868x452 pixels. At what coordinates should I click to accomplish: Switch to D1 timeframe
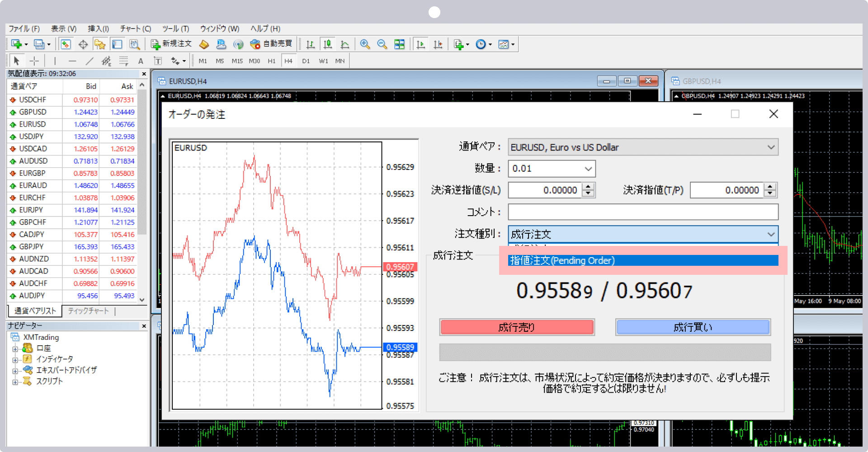(x=306, y=61)
